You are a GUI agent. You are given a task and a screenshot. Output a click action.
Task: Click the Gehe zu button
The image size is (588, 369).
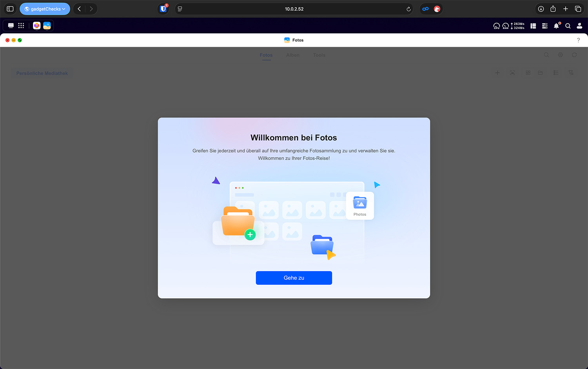click(294, 278)
